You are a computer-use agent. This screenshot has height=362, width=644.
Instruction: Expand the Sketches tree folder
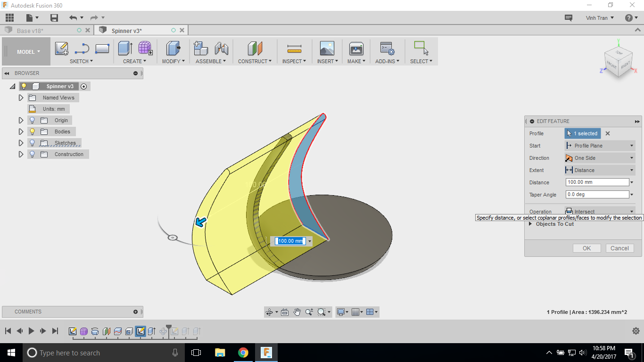(21, 143)
